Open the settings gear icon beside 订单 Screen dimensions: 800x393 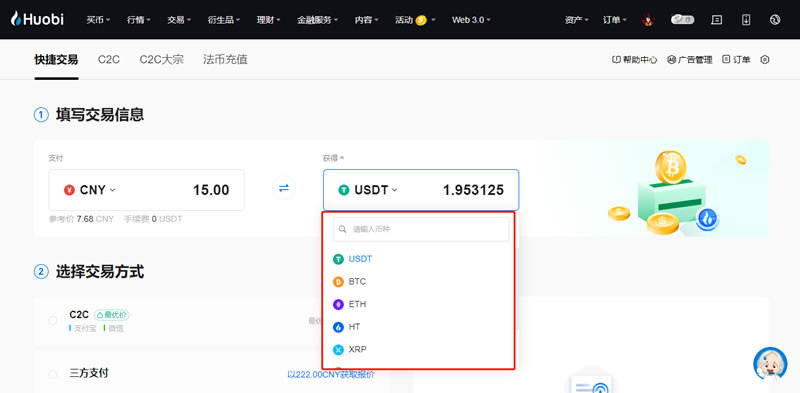tap(764, 60)
